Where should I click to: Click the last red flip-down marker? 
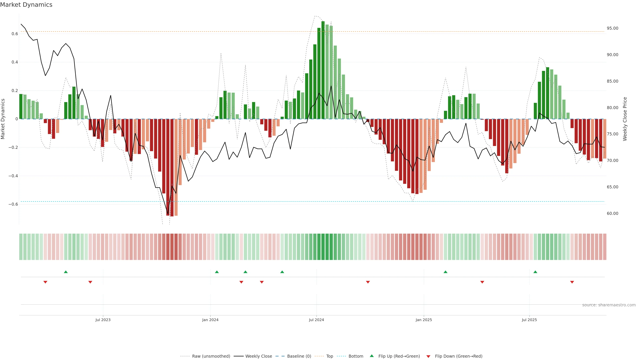coord(572,282)
